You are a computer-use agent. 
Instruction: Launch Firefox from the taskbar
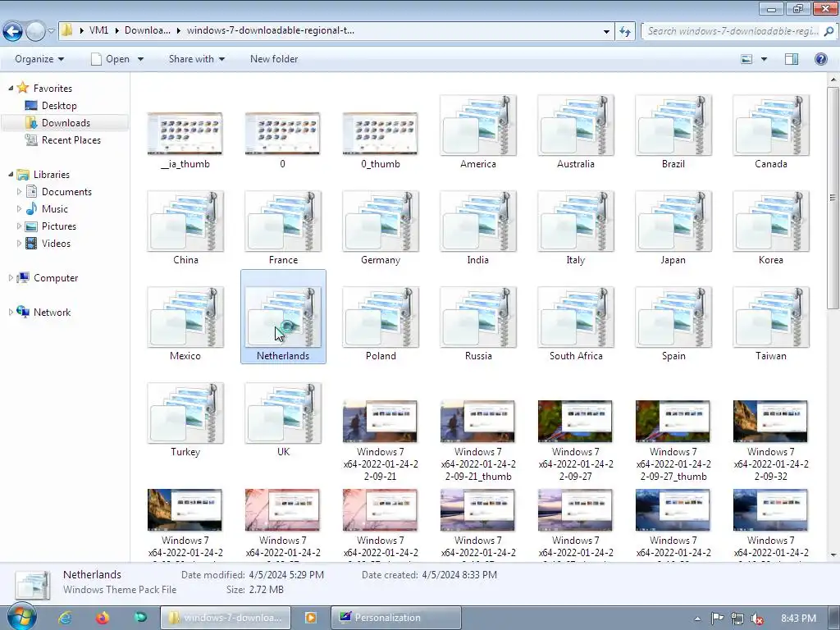103,618
